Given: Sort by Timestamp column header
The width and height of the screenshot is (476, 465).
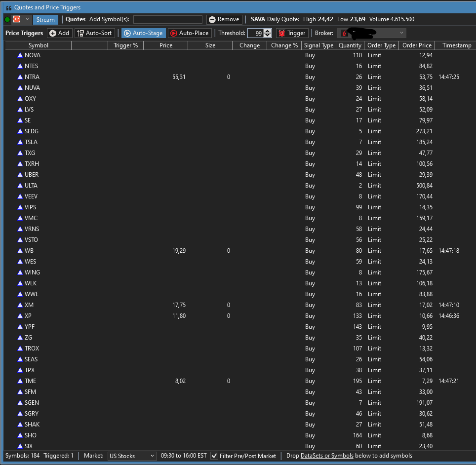Looking at the screenshot, I should click(x=457, y=45).
